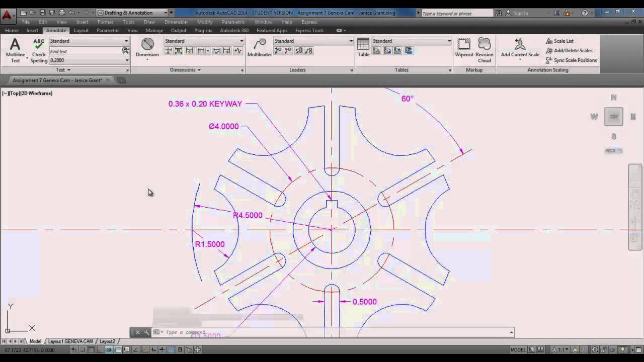
Task: Close the Assignment 7 Geneva Cam drawing tab
Action: pos(107,80)
